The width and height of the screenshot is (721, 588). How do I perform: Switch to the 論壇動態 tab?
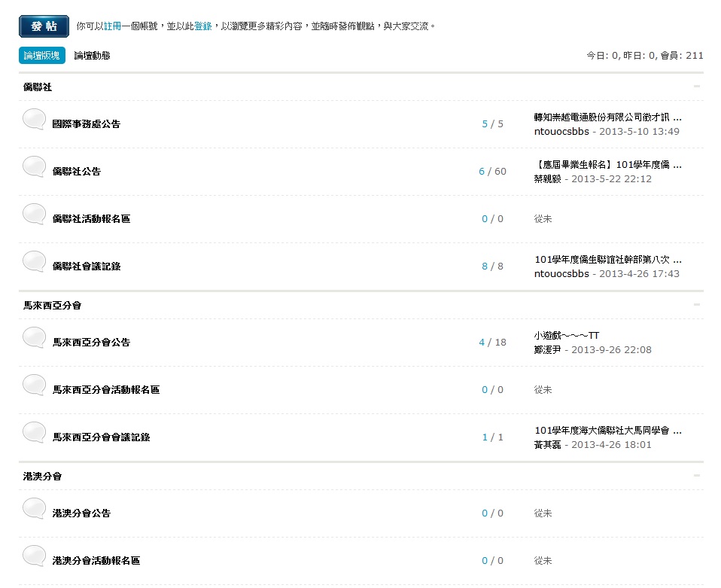click(x=92, y=56)
